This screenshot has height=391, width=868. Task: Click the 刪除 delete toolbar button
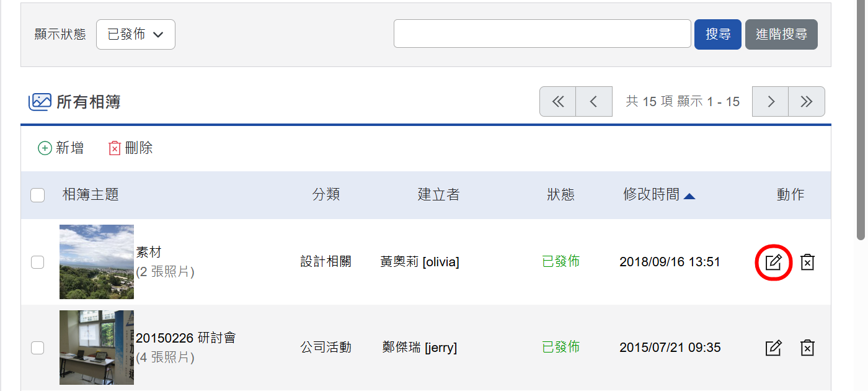(x=130, y=148)
